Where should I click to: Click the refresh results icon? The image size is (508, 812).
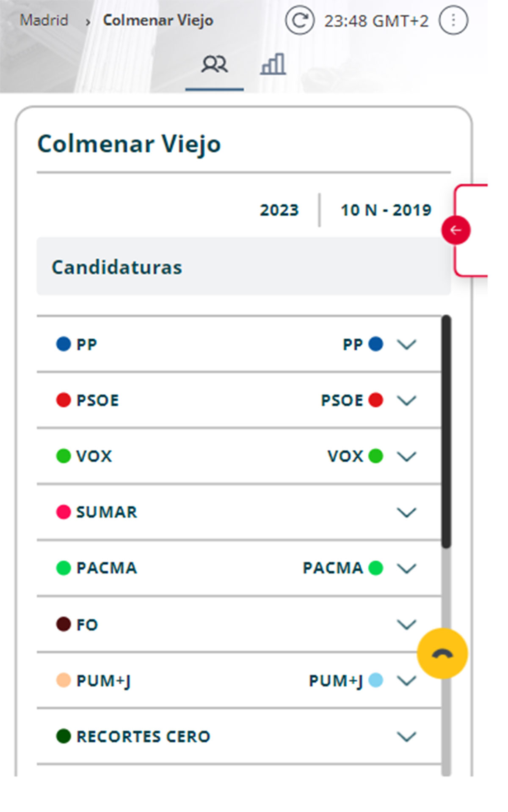[x=299, y=20]
